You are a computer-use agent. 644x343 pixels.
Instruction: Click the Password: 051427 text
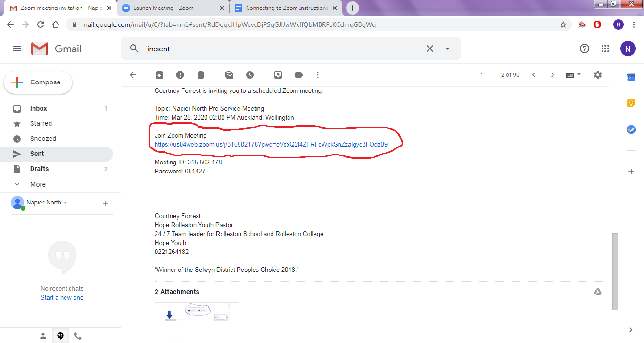pos(180,171)
